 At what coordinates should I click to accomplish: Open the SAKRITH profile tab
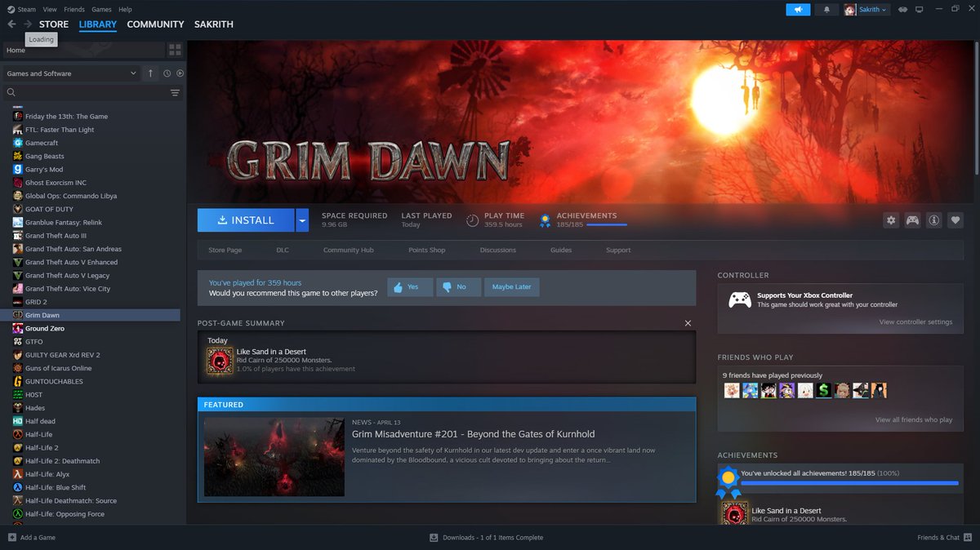pos(214,24)
